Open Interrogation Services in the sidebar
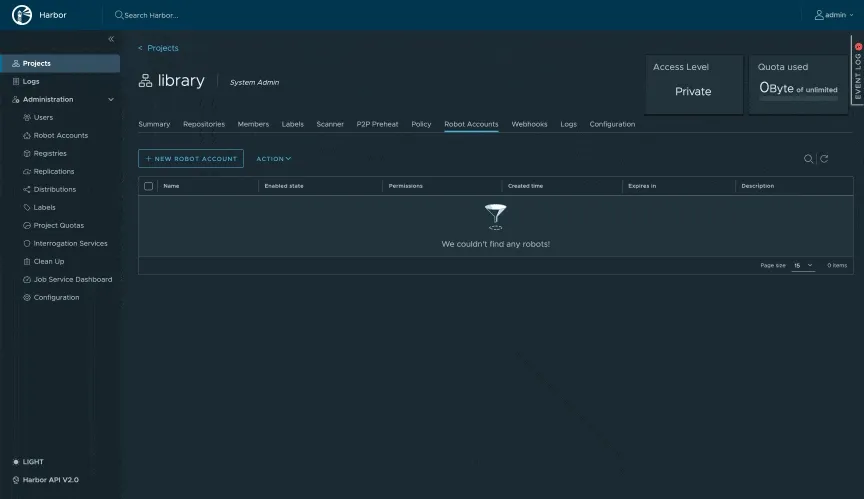The width and height of the screenshot is (864, 499). (70, 243)
